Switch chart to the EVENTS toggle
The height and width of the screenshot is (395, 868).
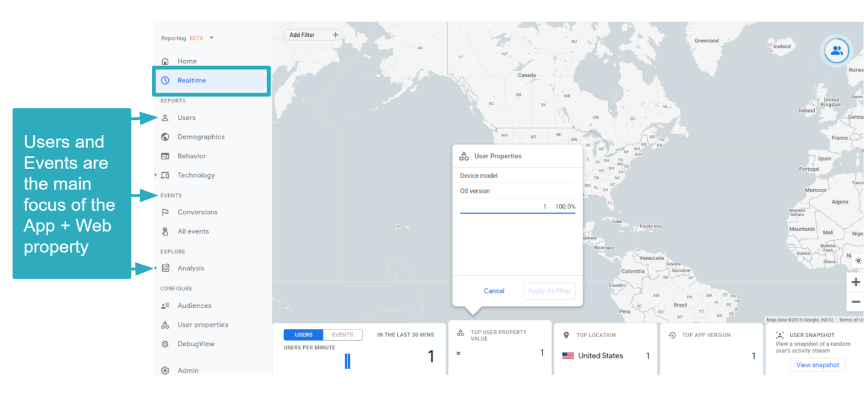pos(342,335)
